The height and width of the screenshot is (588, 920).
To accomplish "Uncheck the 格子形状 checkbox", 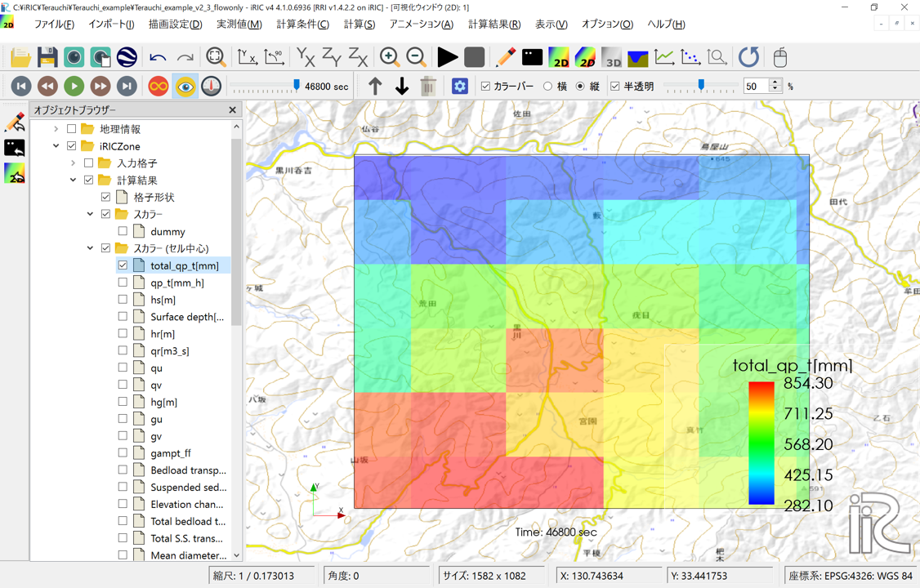I will tap(105, 197).
